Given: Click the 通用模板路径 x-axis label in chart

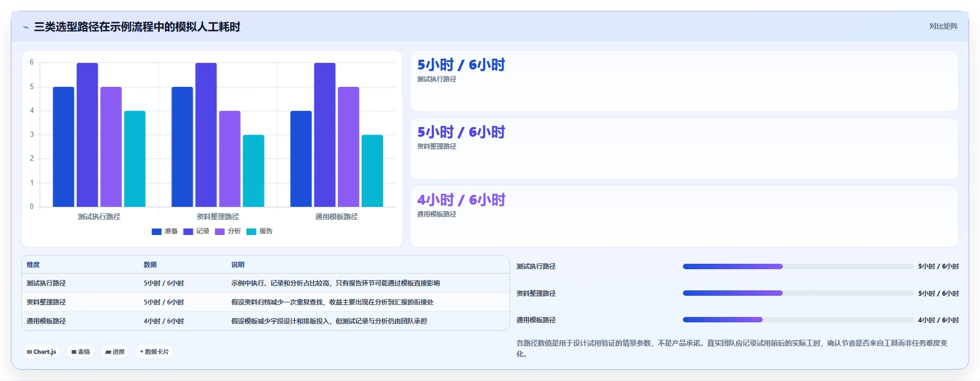Looking at the screenshot, I should 336,217.
